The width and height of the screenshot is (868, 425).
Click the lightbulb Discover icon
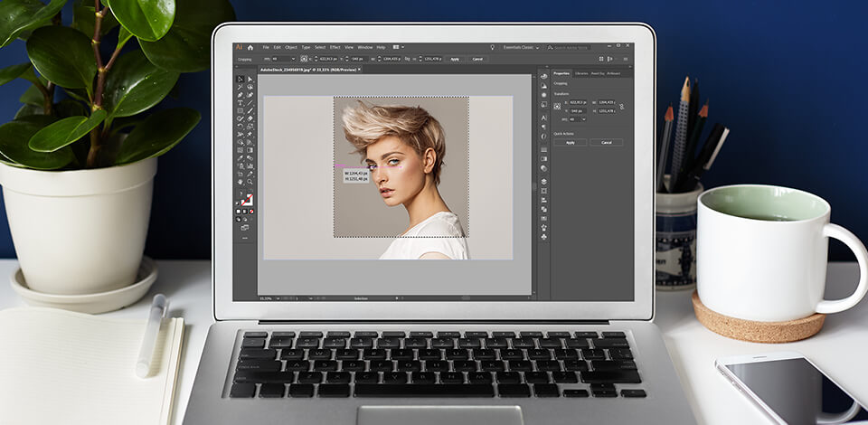pos(493,47)
